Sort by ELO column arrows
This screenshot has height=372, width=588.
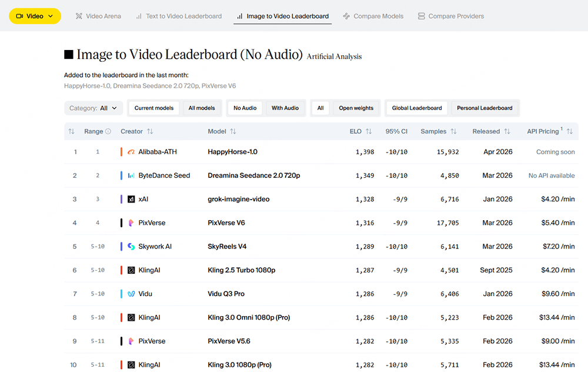point(369,131)
